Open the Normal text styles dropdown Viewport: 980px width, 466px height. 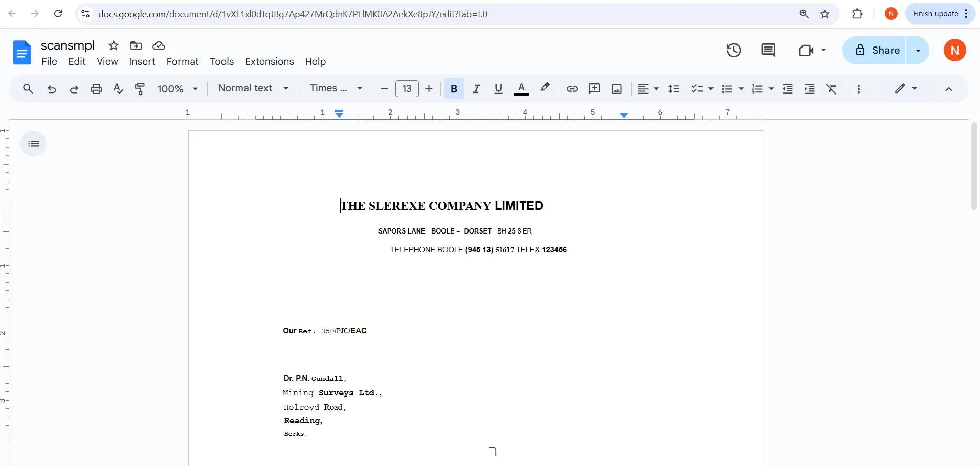pyautogui.click(x=253, y=88)
